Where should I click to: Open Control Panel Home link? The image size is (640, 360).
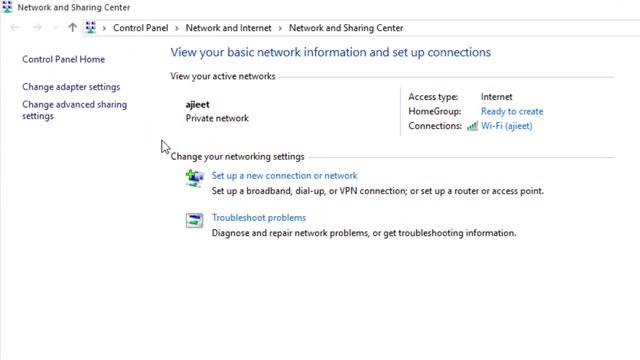pyautogui.click(x=64, y=59)
